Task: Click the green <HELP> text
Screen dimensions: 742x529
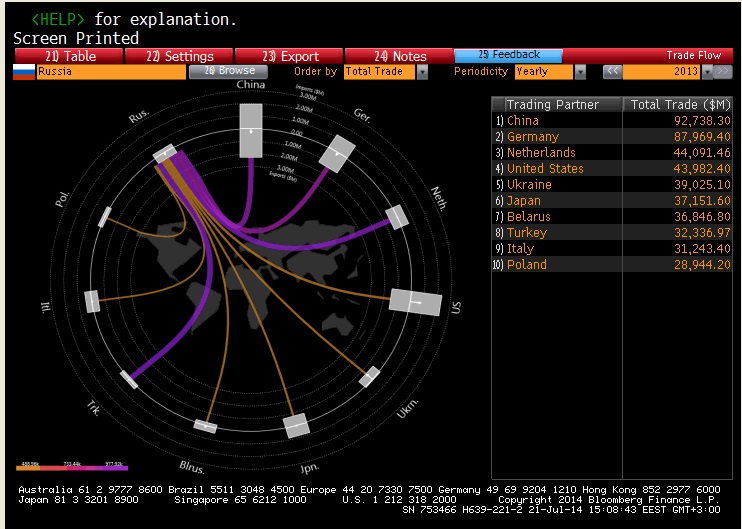Action: [58, 19]
